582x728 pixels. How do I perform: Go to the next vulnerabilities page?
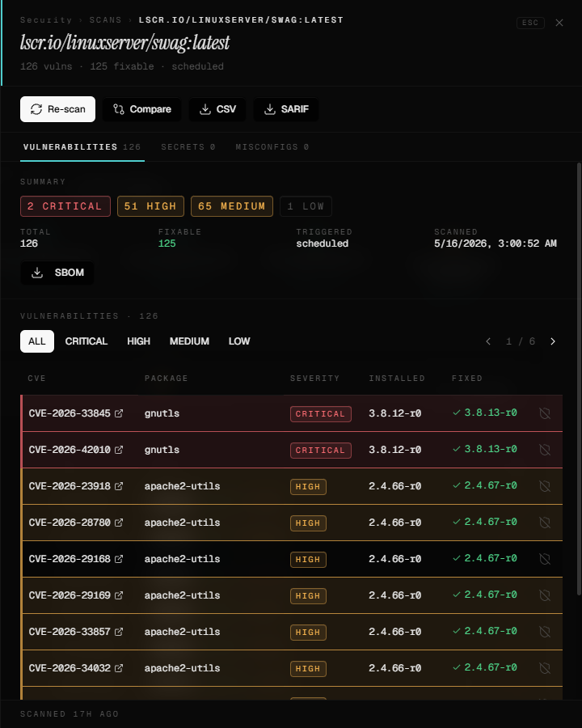point(552,341)
